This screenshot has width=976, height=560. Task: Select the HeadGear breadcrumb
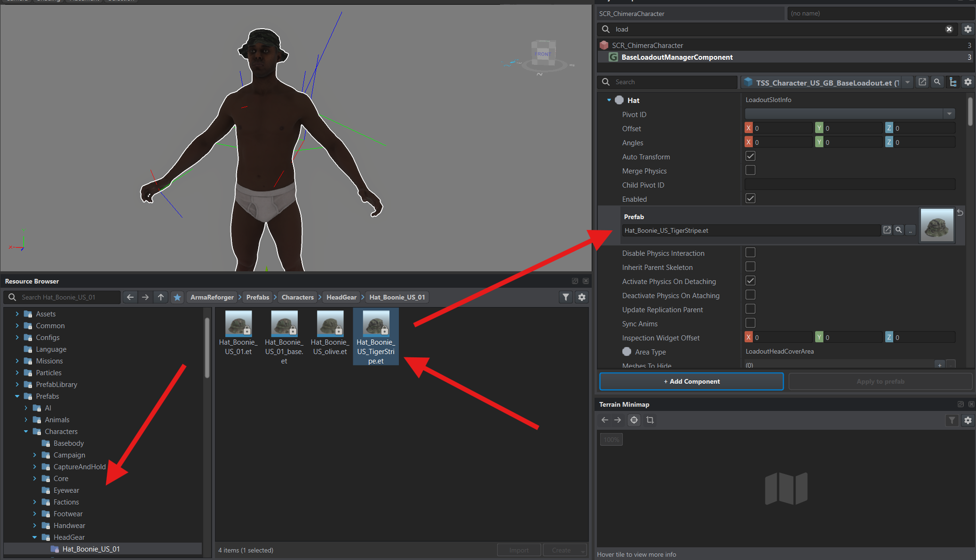tap(341, 297)
